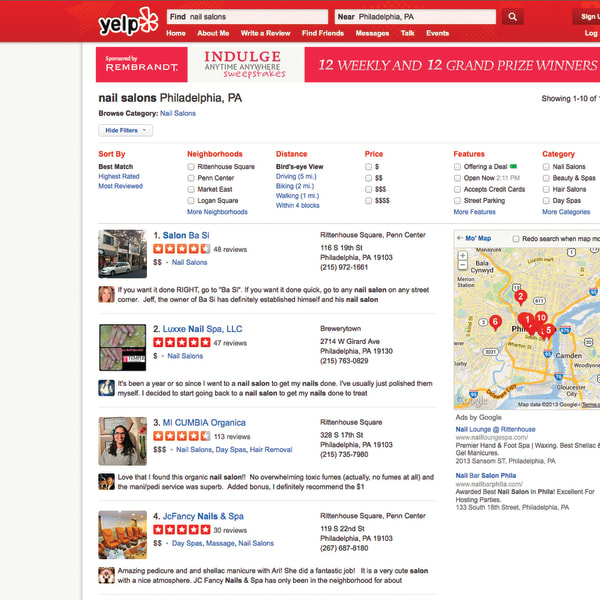Expand More Neighborhoods list
600x600 pixels.
[217, 212]
